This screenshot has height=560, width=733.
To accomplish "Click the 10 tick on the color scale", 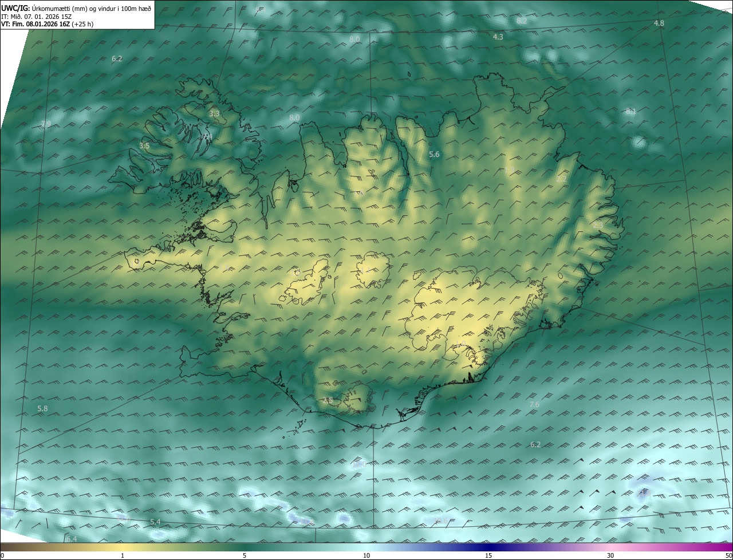I will 366,555.
